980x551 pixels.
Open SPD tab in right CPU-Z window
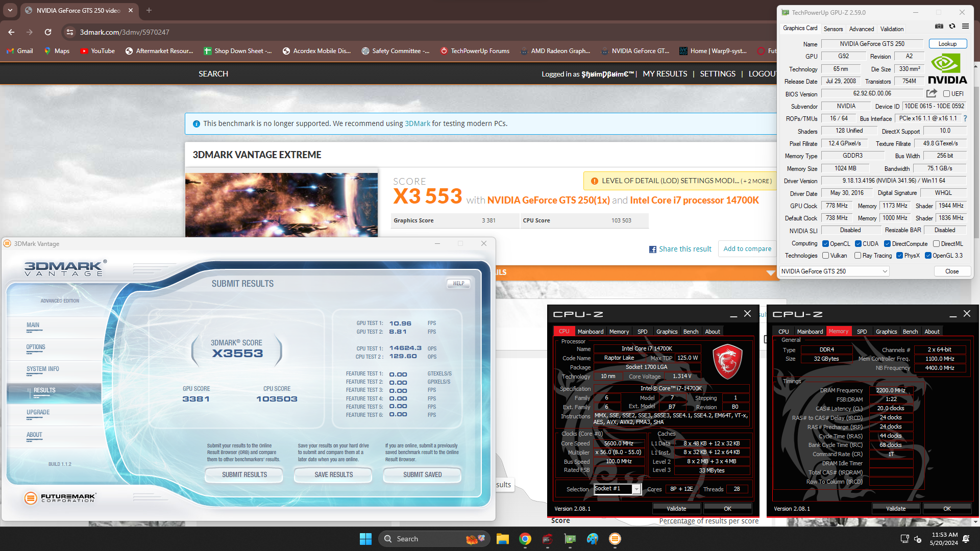pos(862,332)
